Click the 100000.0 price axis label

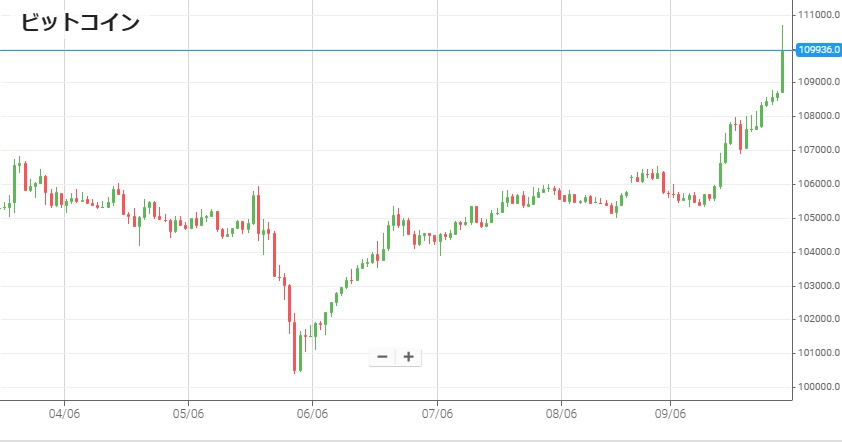tap(817, 387)
